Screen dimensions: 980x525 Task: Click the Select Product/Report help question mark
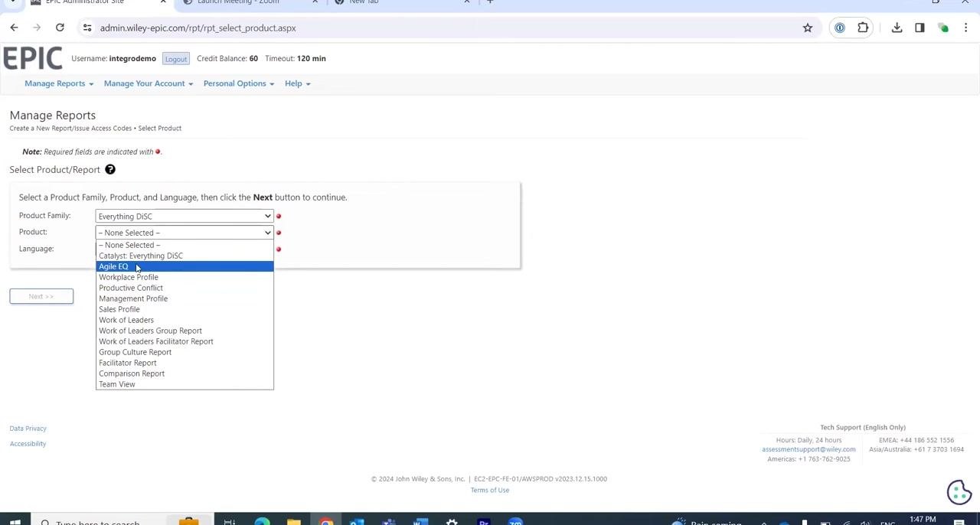click(x=110, y=169)
